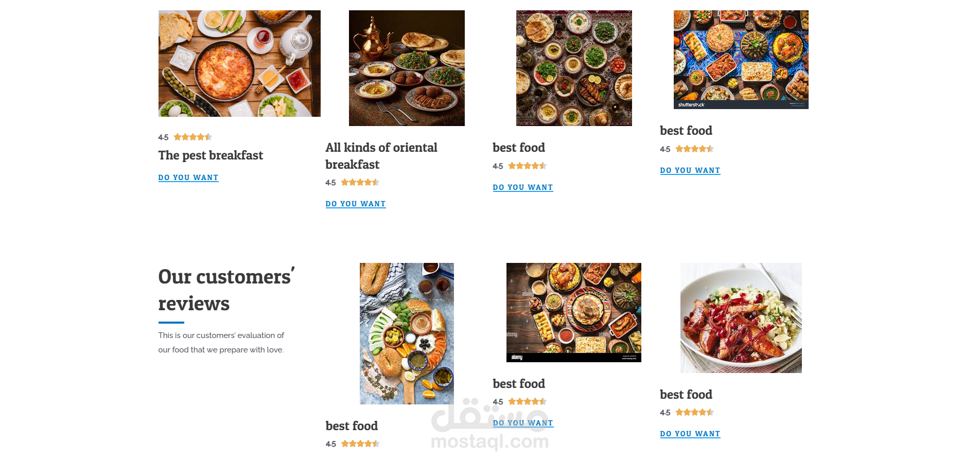Viewport: 980px width, 461px height.
Task: Click DO YOU WANT below the Shutterstock food card
Action: pyautogui.click(x=690, y=171)
